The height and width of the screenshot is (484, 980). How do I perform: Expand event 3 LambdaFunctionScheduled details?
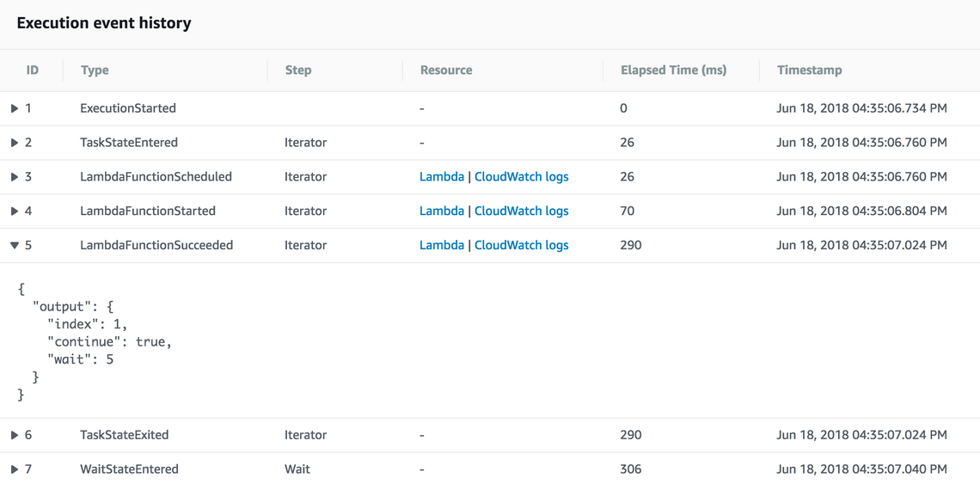click(x=15, y=177)
